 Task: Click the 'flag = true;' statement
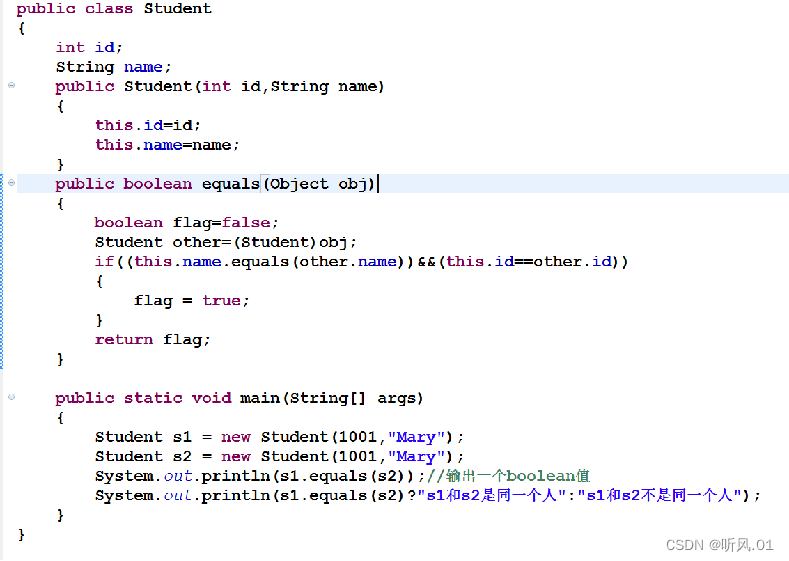tap(191, 301)
